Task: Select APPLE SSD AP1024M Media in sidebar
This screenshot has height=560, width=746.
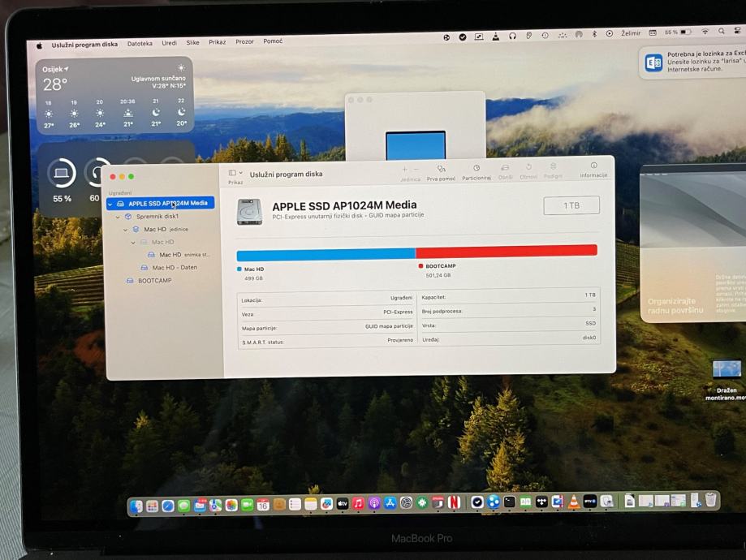Action: (x=161, y=203)
